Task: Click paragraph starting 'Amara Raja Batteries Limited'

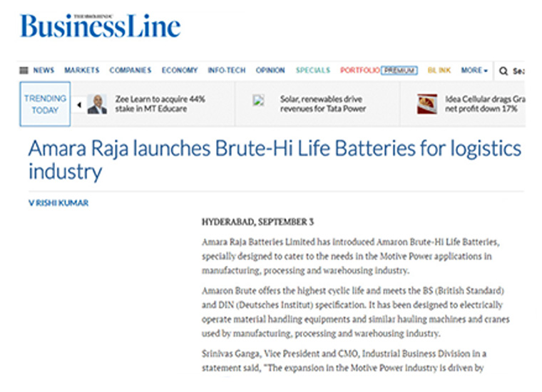Action: click(351, 257)
